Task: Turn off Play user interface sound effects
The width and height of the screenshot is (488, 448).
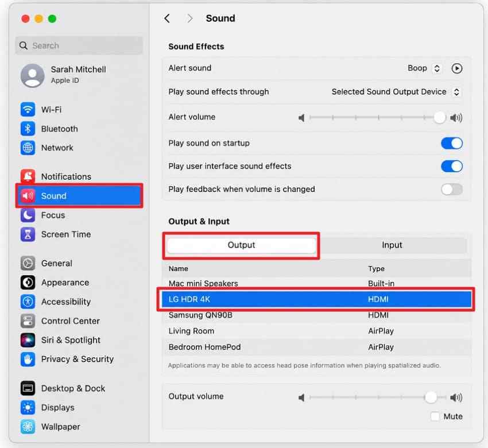Action: click(x=452, y=166)
